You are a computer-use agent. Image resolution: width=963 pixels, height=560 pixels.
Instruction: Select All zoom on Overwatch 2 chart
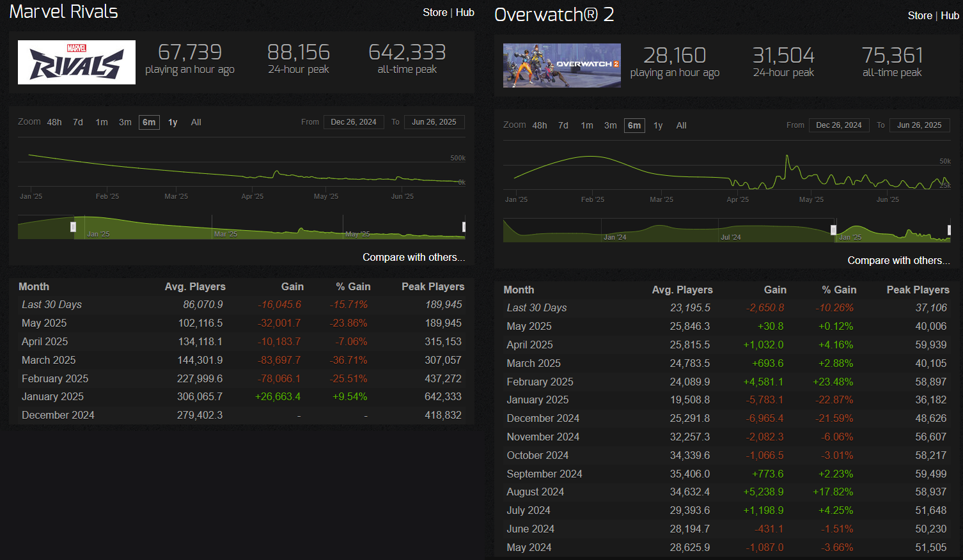tap(682, 125)
